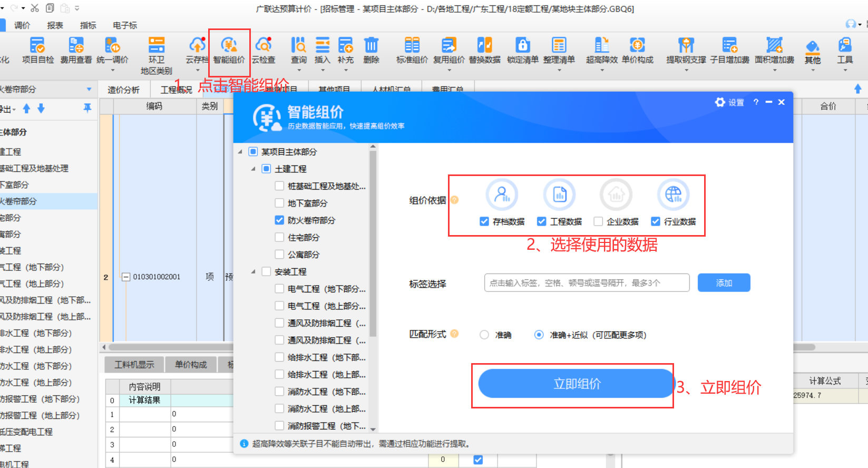Switch to the lower 单价构成 tab
Viewport: 868px width, 468px height.
[191, 365]
